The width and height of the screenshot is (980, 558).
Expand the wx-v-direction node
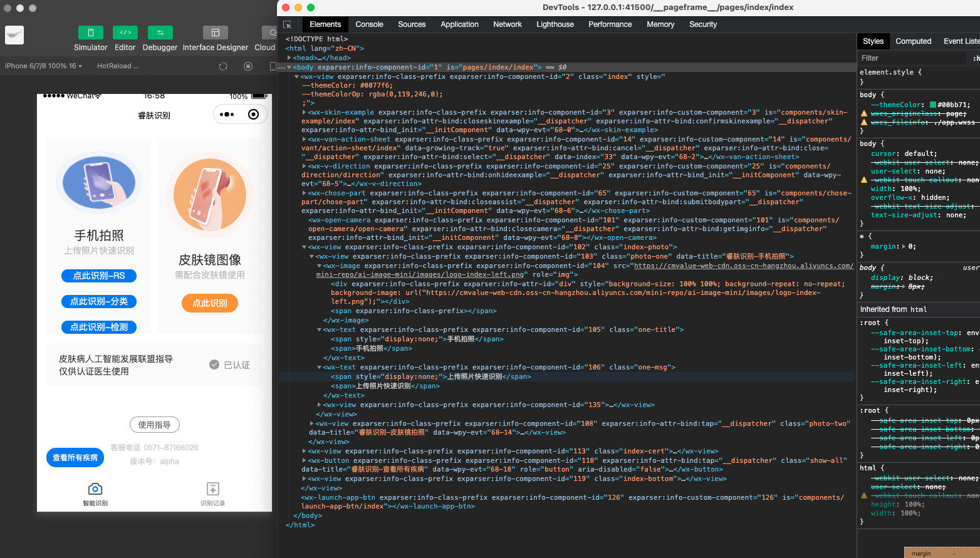(x=305, y=166)
